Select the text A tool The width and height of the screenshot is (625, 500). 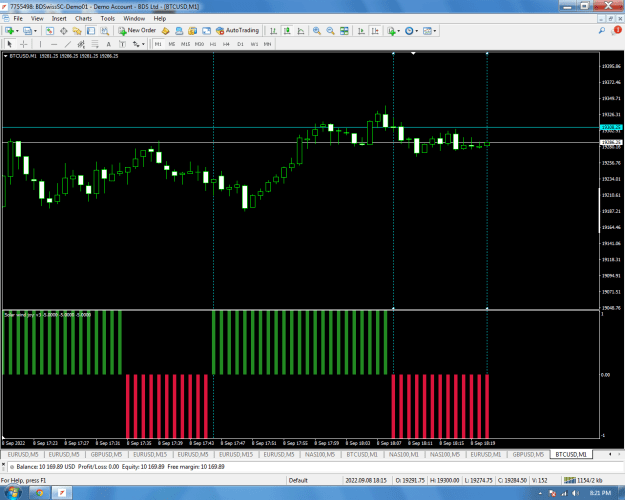[108, 44]
